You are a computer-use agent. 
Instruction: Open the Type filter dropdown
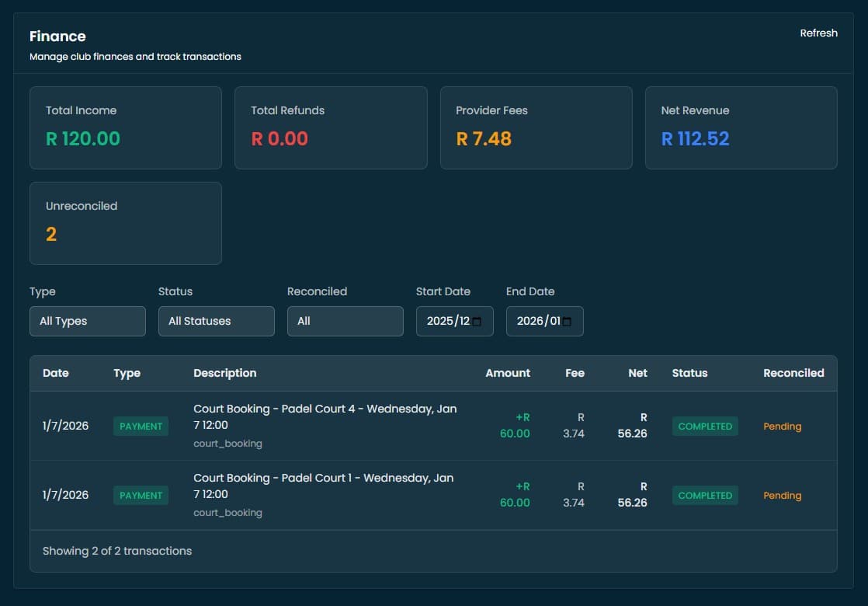pyautogui.click(x=87, y=320)
